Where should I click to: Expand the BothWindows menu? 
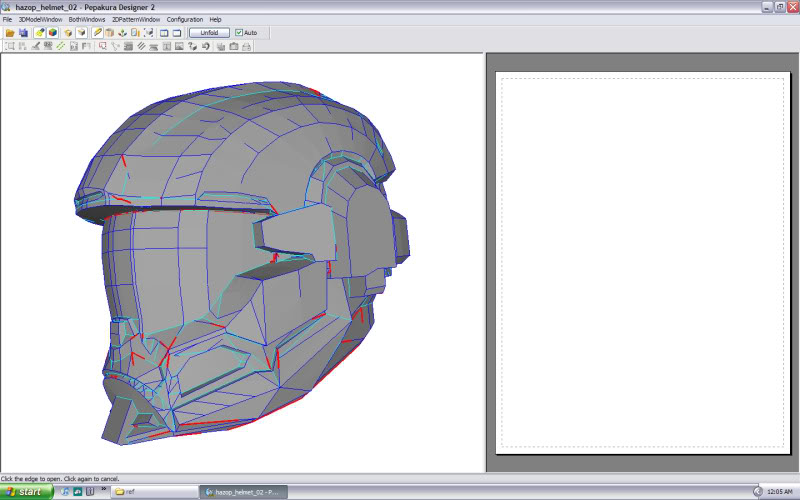point(86,19)
